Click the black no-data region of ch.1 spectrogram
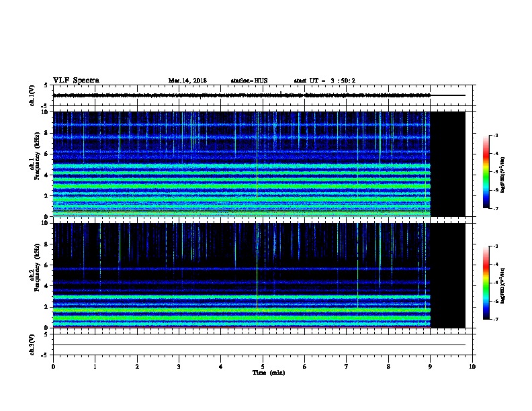The width and height of the screenshot is (532, 411). [448, 164]
